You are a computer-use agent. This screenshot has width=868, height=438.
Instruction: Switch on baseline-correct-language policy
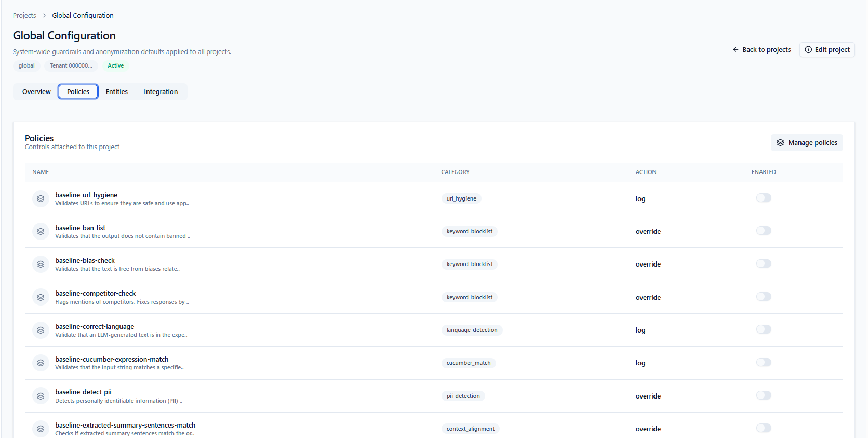tap(764, 329)
